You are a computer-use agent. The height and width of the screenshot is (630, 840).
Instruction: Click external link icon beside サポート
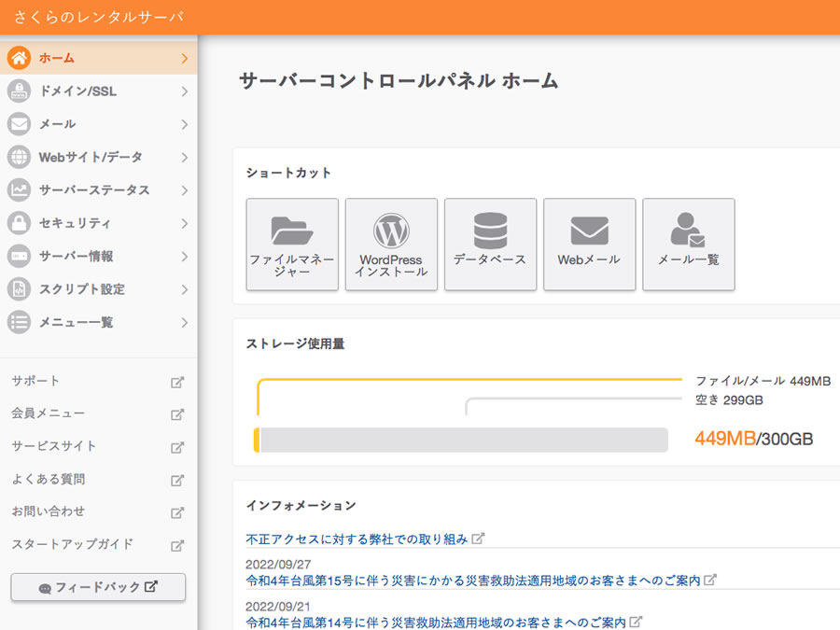[177, 382]
